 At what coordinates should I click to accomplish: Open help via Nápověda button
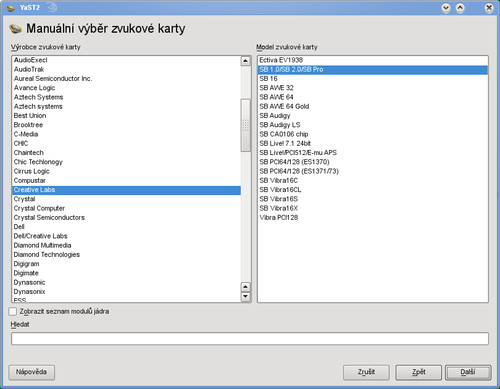(x=31, y=372)
